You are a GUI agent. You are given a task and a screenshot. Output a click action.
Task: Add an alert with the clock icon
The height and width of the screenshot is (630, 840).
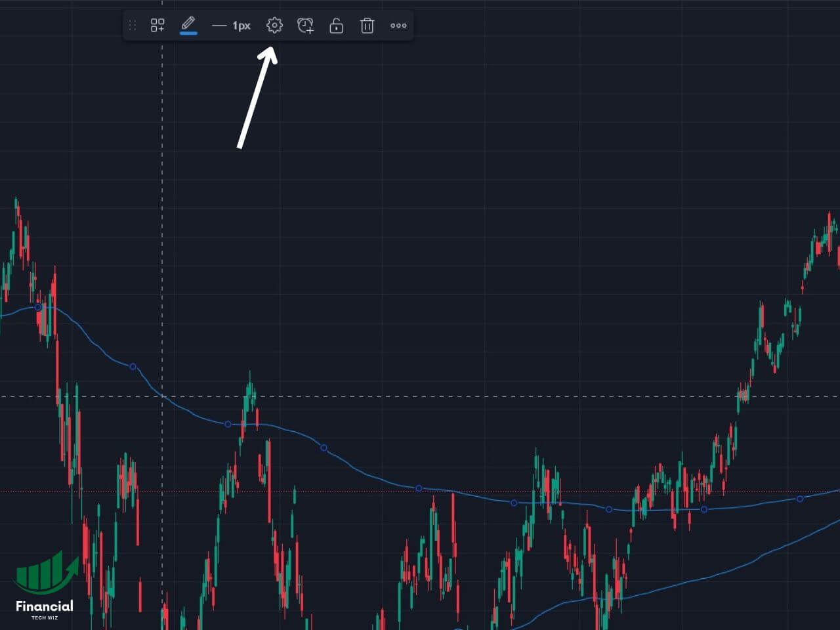(x=305, y=26)
